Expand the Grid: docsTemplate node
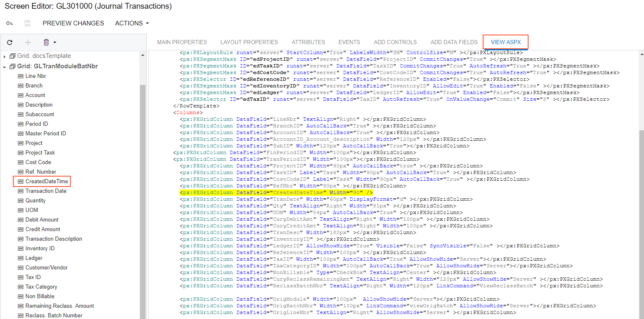Screen dimensions: 644x319 [5, 56]
